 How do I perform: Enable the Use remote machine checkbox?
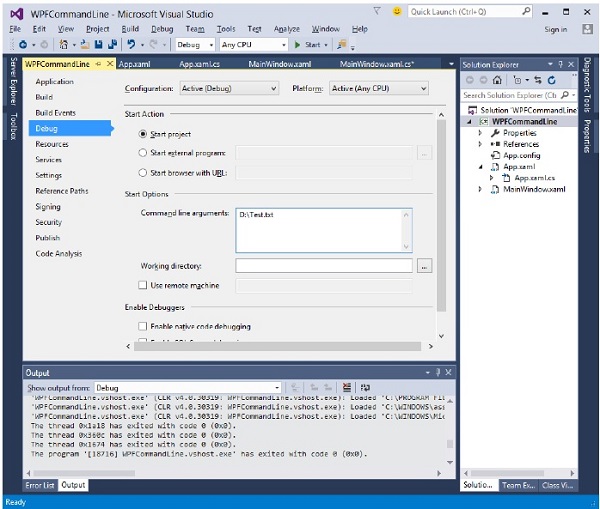coord(142,285)
